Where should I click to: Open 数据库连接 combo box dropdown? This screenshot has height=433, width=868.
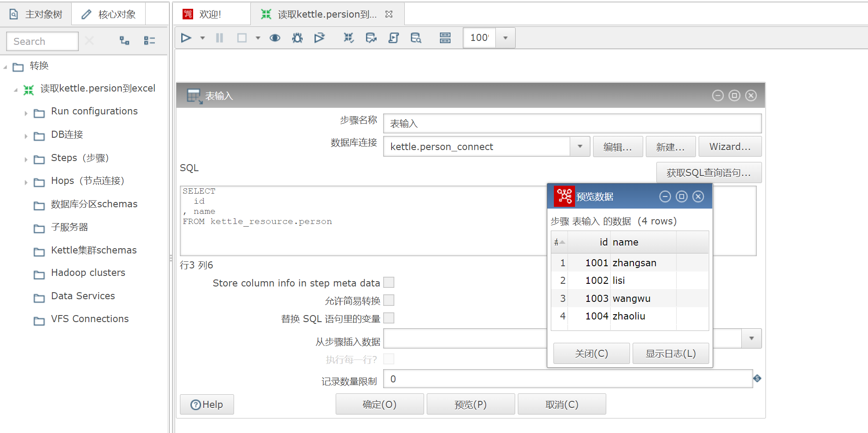[580, 147]
